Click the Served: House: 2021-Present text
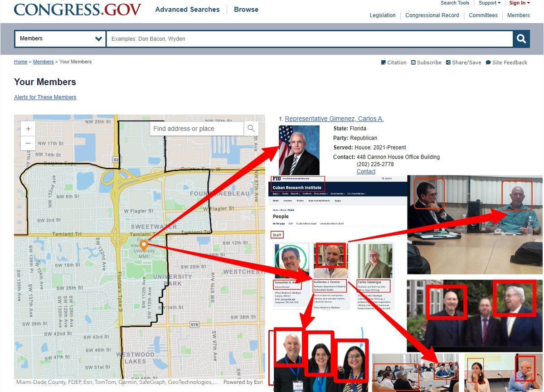 click(370, 147)
